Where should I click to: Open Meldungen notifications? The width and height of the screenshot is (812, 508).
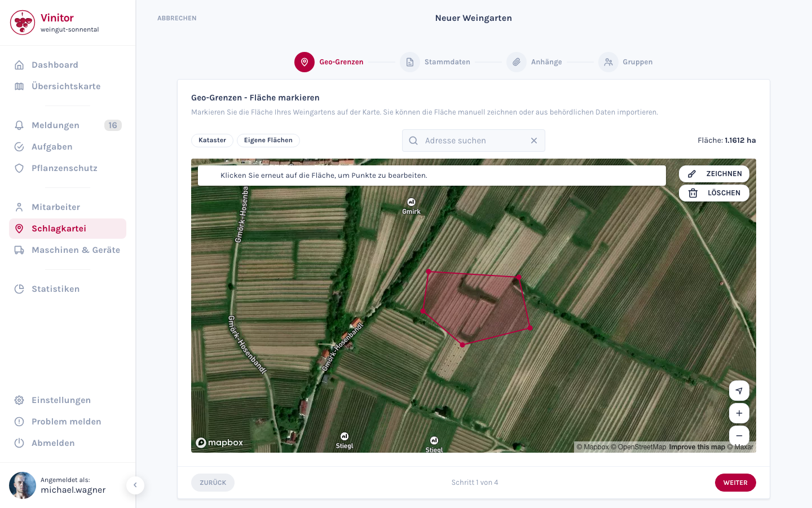68,125
